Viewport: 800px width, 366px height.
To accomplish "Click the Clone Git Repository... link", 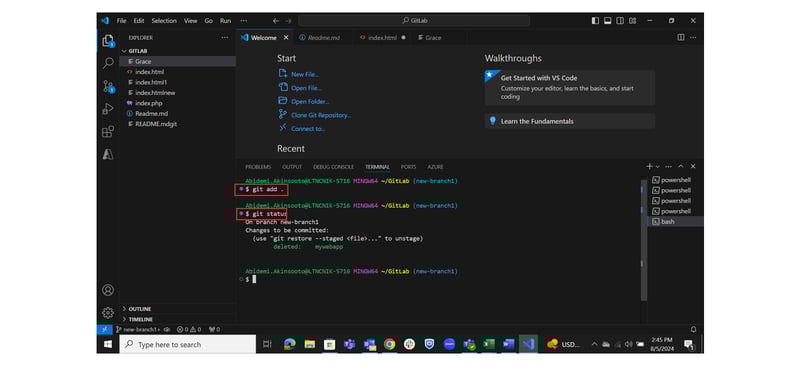I will click(x=321, y=115).
